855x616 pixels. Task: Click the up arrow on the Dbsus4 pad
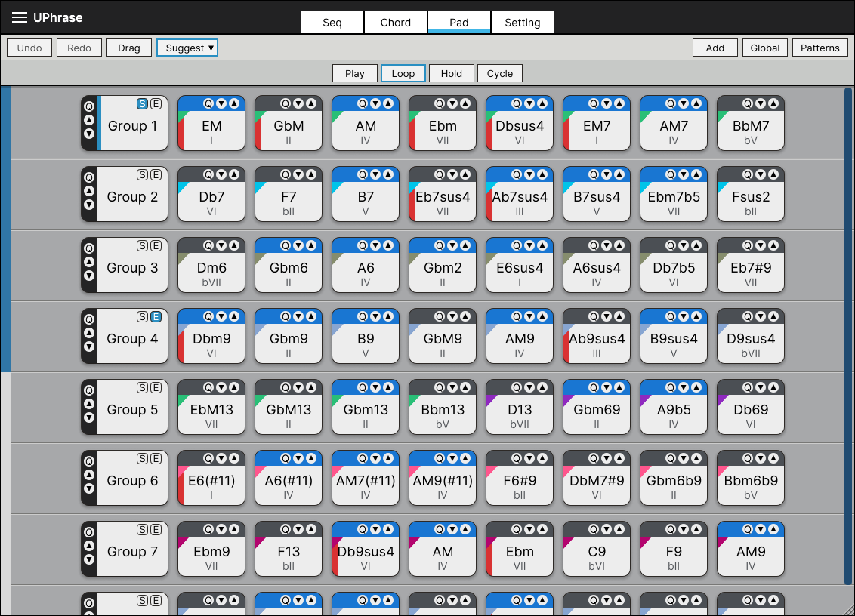542,103
